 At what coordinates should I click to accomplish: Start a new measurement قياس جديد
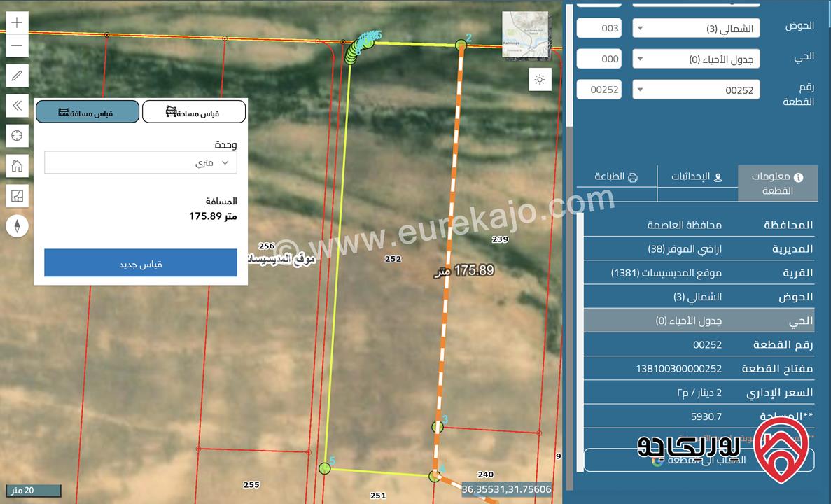(141, 263)
